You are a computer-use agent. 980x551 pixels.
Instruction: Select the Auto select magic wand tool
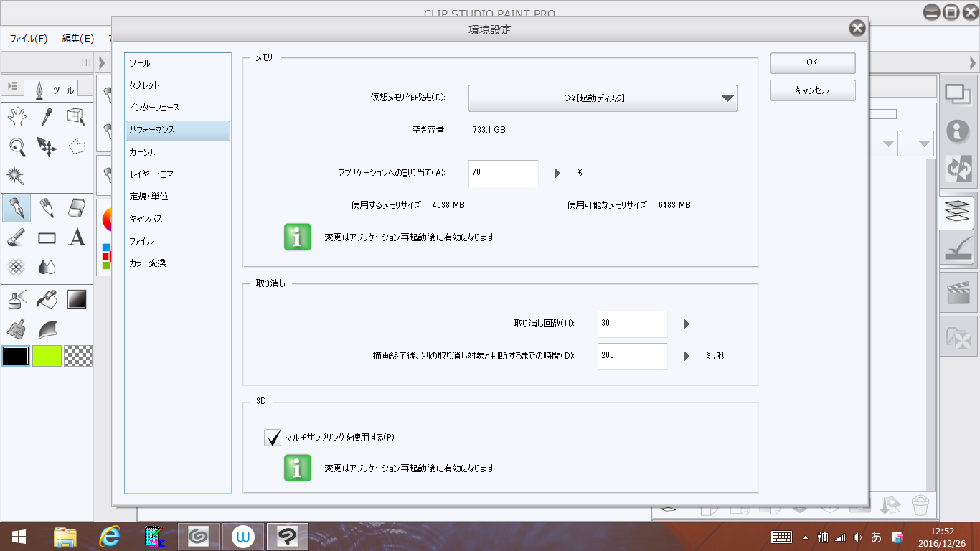click(x=15, y=175)
